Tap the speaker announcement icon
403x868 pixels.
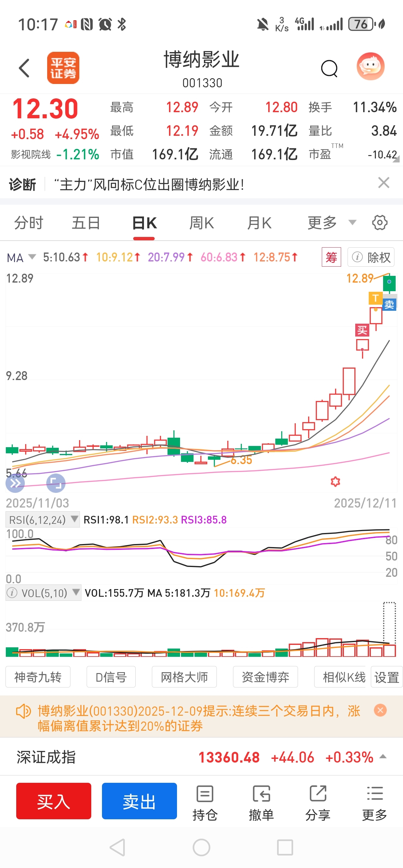pos(24,711)
